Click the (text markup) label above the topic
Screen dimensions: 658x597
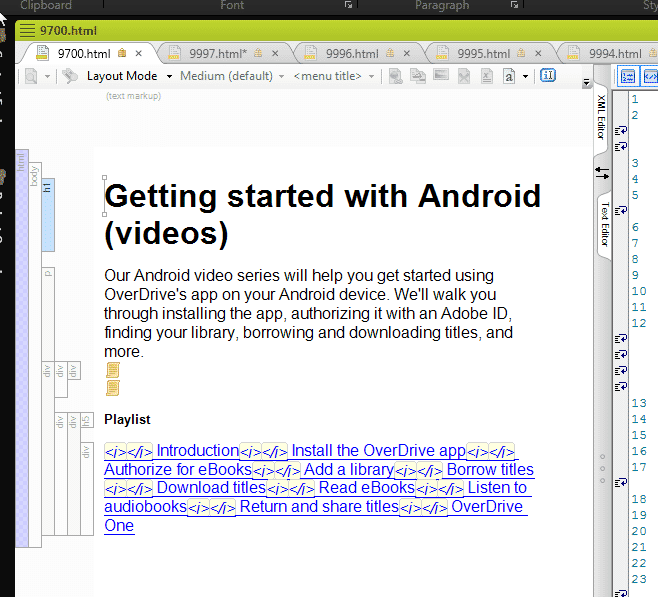coord(133,96)
